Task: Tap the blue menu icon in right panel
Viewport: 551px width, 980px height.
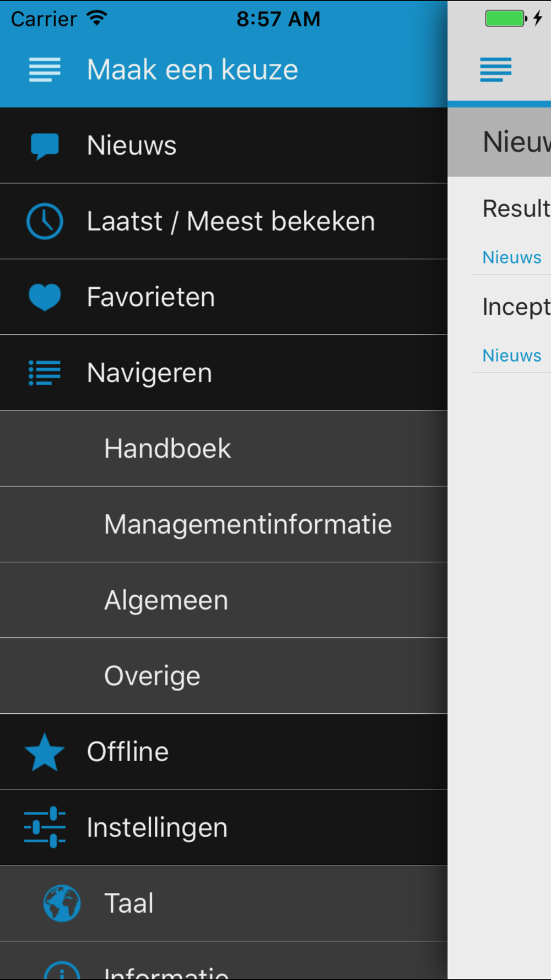Action: [495, 70]
